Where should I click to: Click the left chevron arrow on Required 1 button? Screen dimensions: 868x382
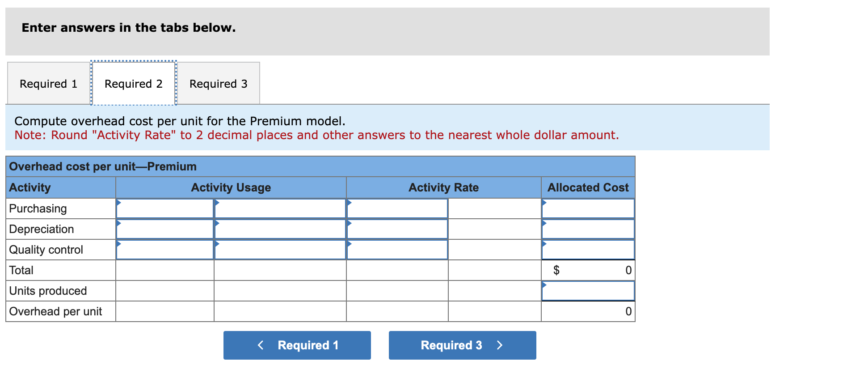(x=261, y=345)
